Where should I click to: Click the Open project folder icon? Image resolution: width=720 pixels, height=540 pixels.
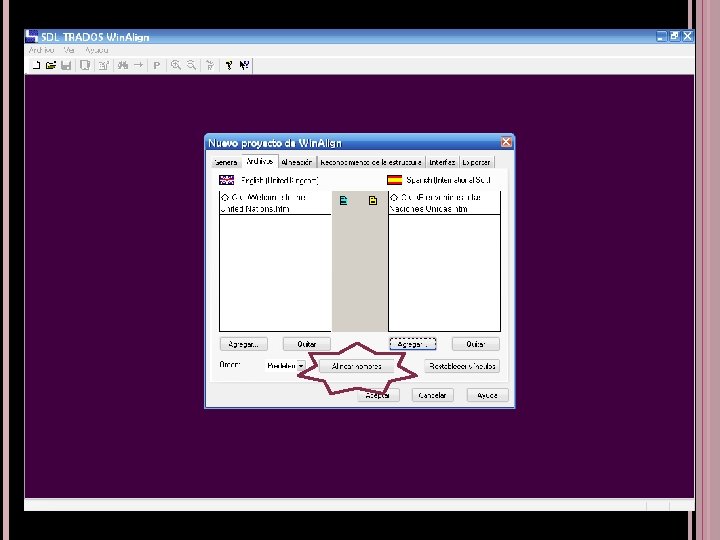tap(51, 65)
